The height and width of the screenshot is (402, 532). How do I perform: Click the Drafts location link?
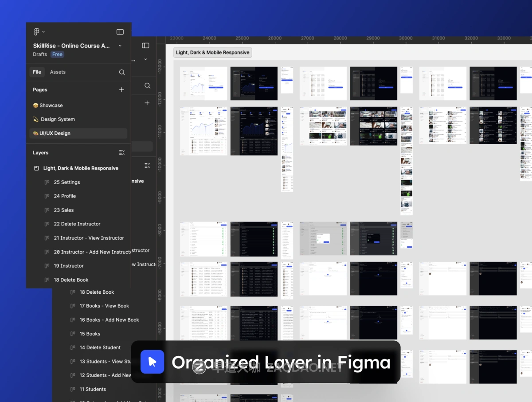point(40,54)
